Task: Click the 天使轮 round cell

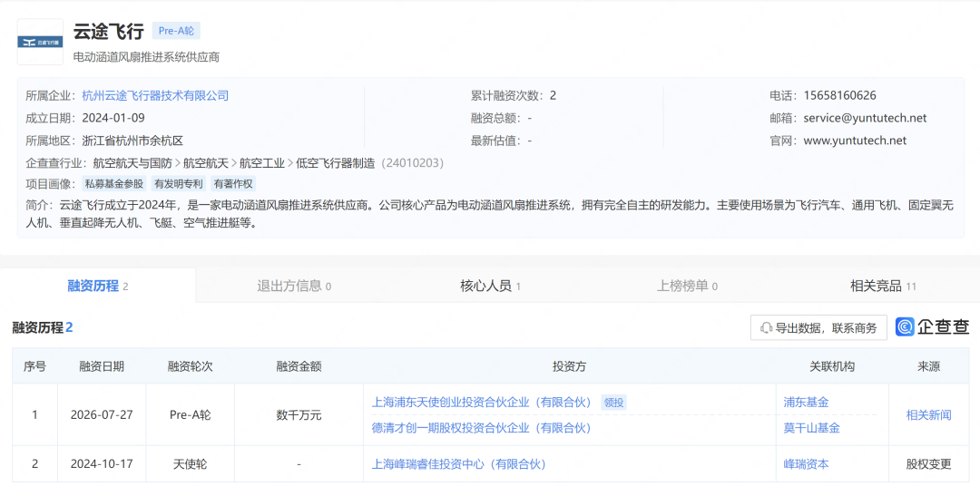Action: pyautogui.click(x=191, y=464)
